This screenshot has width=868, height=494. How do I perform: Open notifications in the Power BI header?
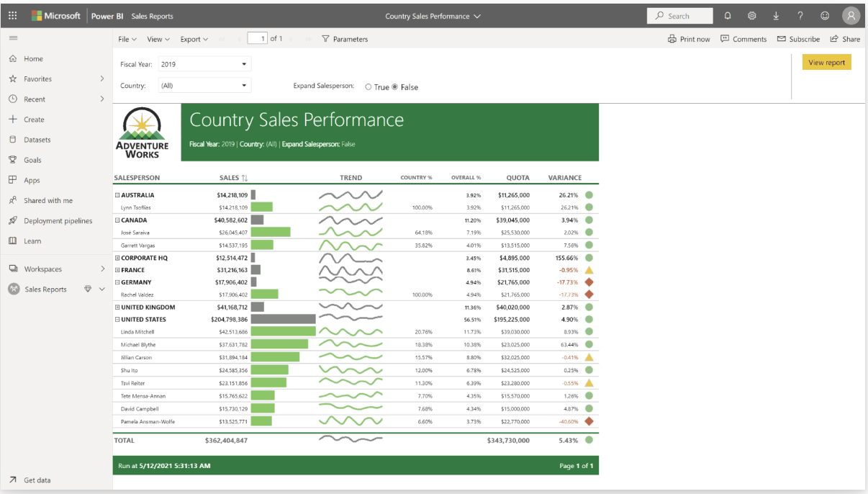727,15
